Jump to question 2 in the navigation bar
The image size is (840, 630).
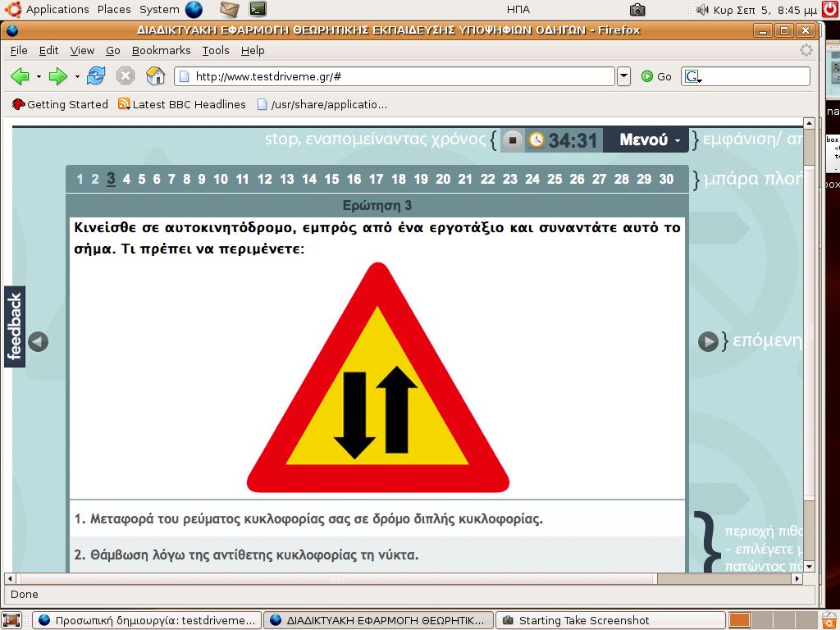point(95,179)
